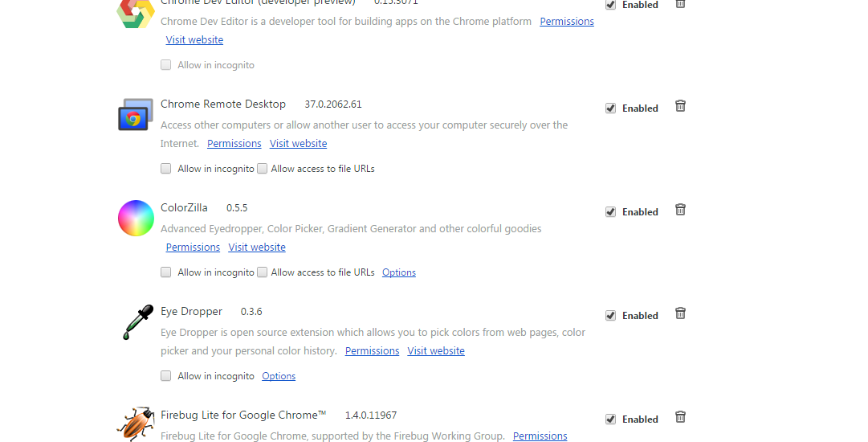
Task: Open ColorZilla Options link
Action: pyautogui.click(x=398, y=272)
